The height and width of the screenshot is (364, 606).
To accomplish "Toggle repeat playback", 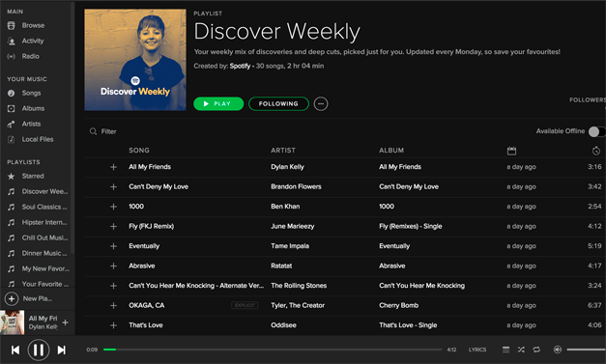I will pos(536,350).
